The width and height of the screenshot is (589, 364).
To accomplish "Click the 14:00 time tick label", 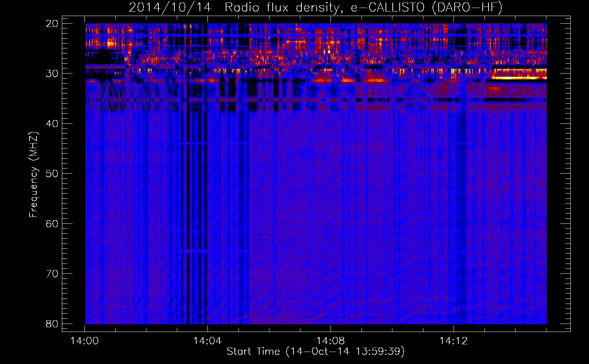I will (85, 341).
